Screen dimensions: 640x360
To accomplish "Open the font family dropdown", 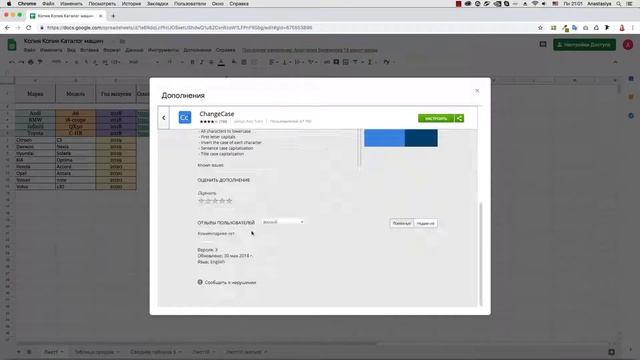I will pyautogui.click(x=144, y=62).
